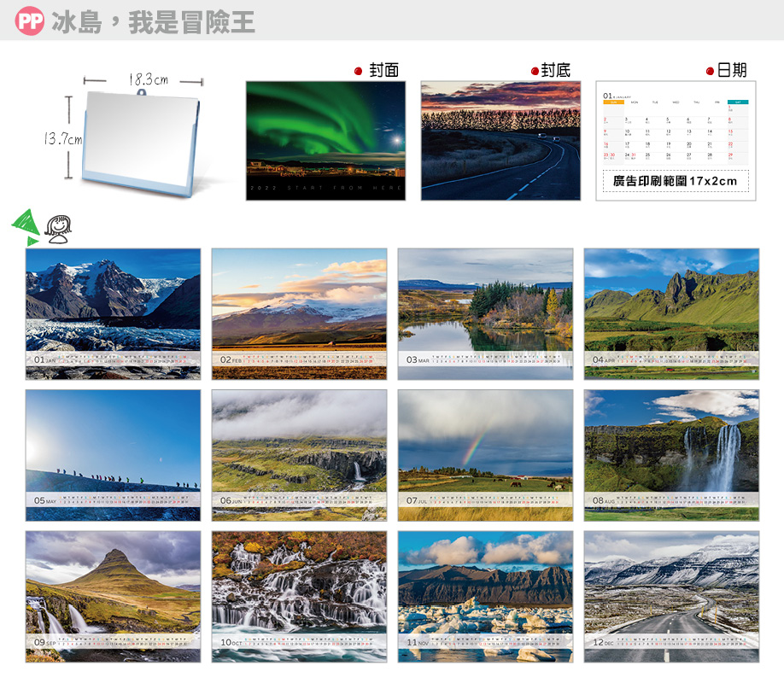The image size is (784, 683).
Task: Click the red dot beside 封面
Action: [x=359, y=71]
